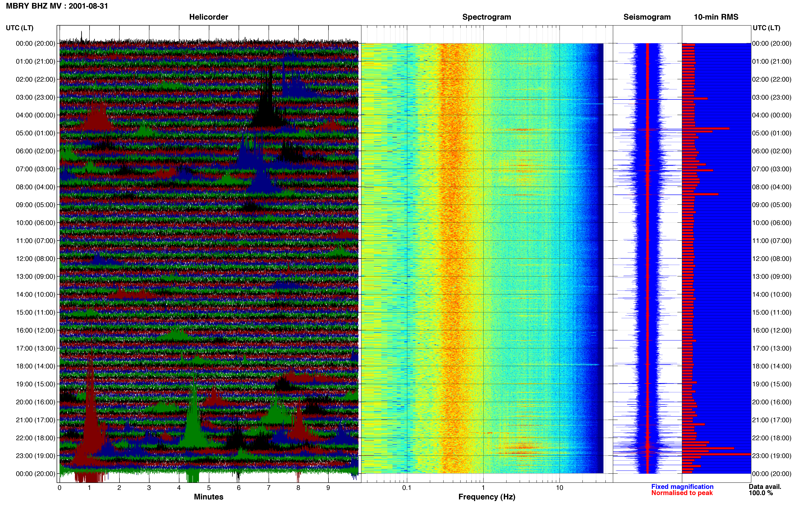Click 18:00 (14:00) on the helicorder time axis

tap(36, 366)
